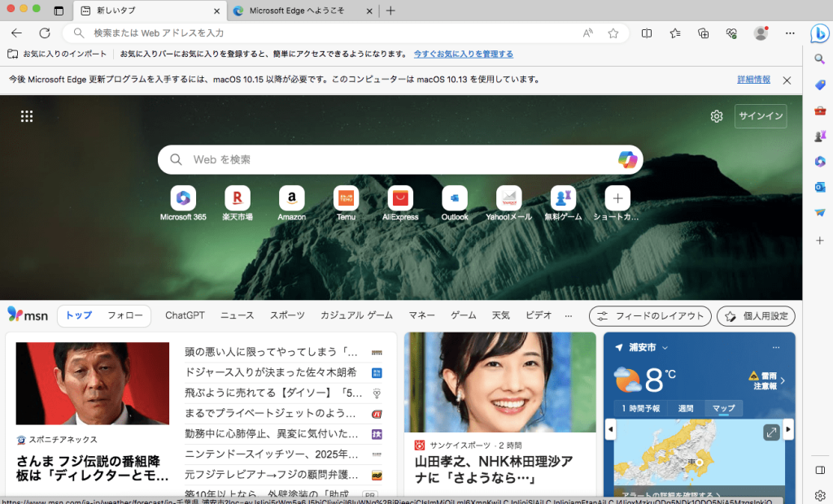Dismiss the macOS update notification bar
Image resolution: width=833 pixels, height=504 pixels.
pyautogui.click(x=787, y=80)
